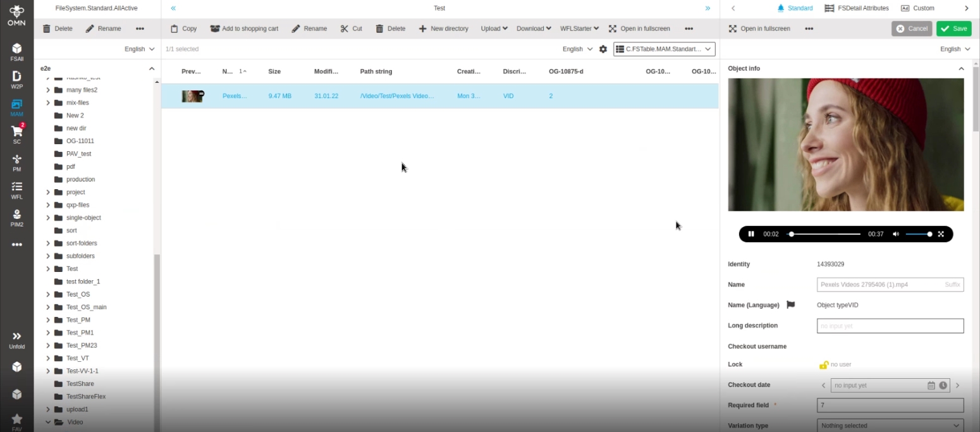Go to previous tab set arrow
This screenshot has height=432, width=980.
[x=733, y=8]
